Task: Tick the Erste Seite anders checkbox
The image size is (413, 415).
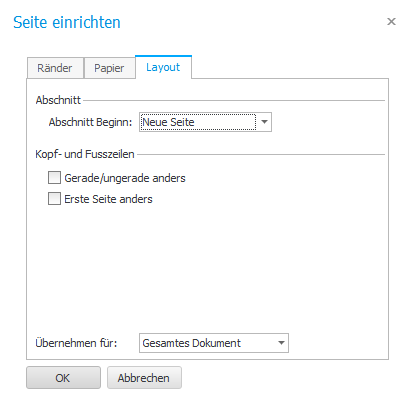Action: click(x=54, y=199)
